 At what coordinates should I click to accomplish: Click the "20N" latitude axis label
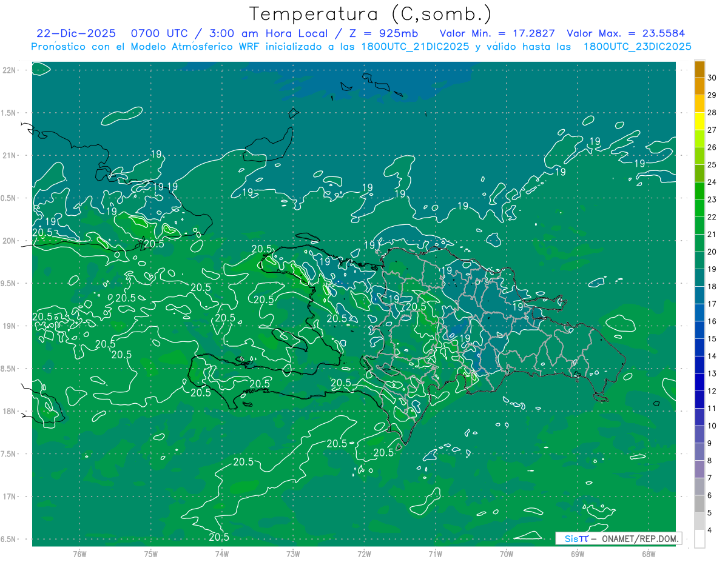[x=10, y=241]
